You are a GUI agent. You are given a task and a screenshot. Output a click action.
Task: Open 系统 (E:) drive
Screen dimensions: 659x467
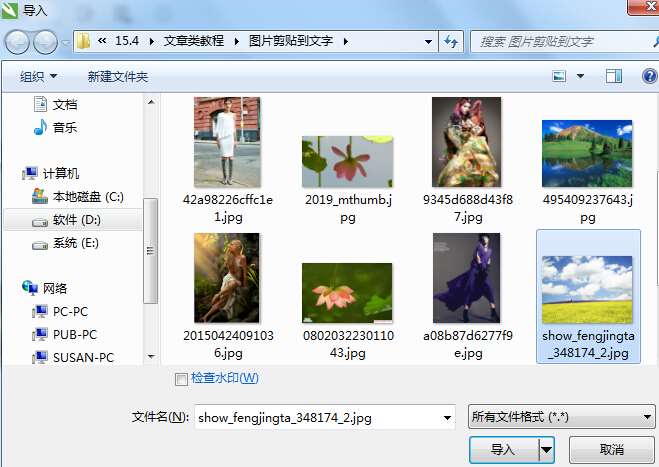pyautogui.click(x=66, y=243)
